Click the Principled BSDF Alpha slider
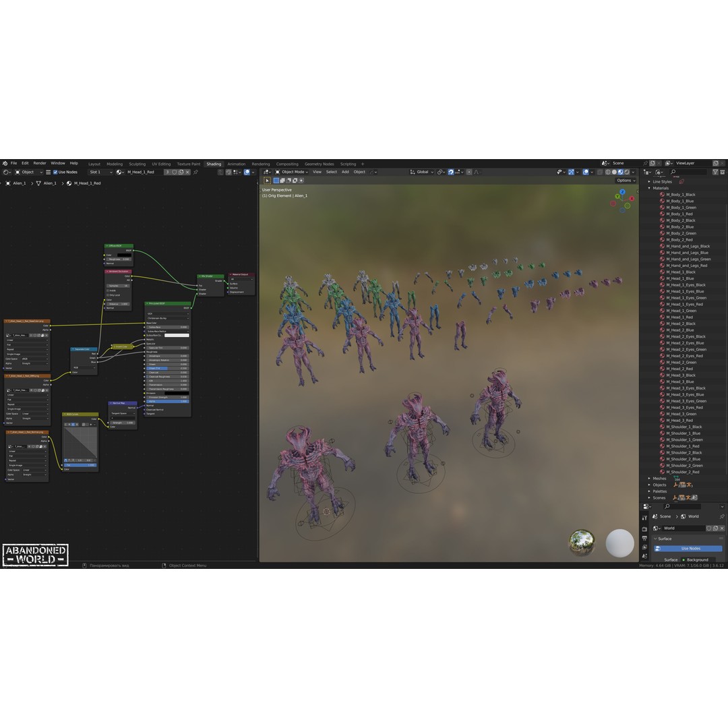 click(168, 401)
